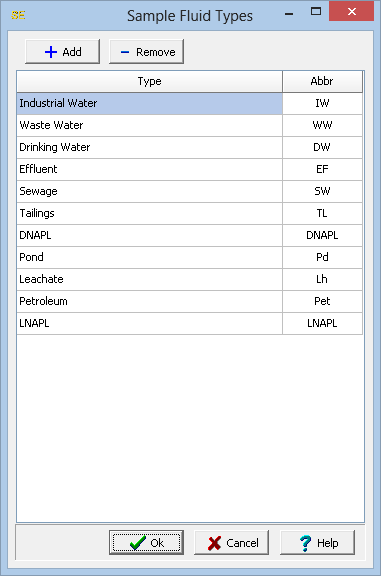Viewport: 381px width, 576px height.
Task: Click the green checkmark Ok icon
Action: tap(138, 543)
